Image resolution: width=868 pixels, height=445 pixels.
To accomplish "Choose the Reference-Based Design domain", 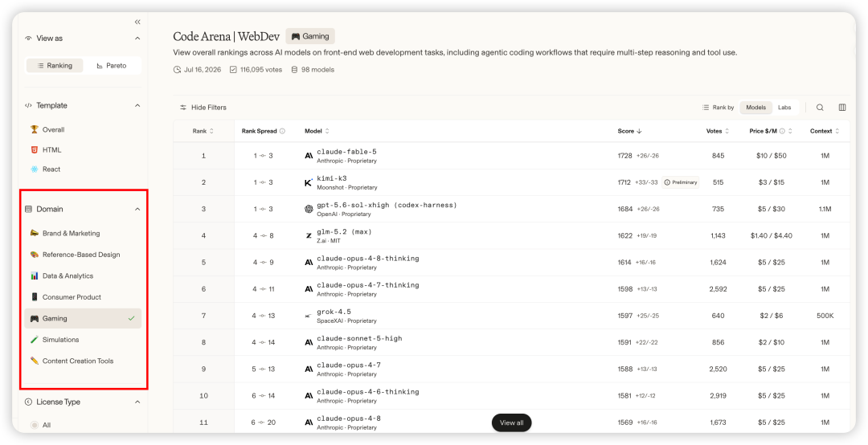I will 83,255.
